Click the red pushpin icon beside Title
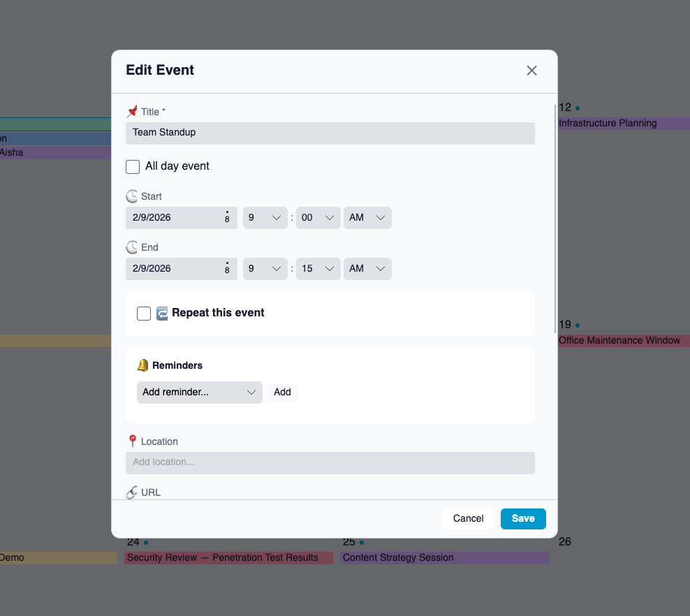The image size is (690, 616). tap(132, 111)
